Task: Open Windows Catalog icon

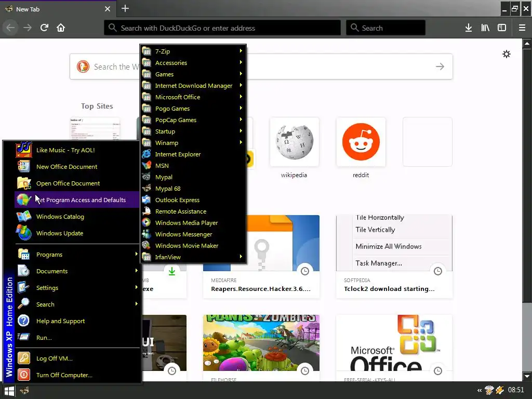Action: tap(24, 217)
